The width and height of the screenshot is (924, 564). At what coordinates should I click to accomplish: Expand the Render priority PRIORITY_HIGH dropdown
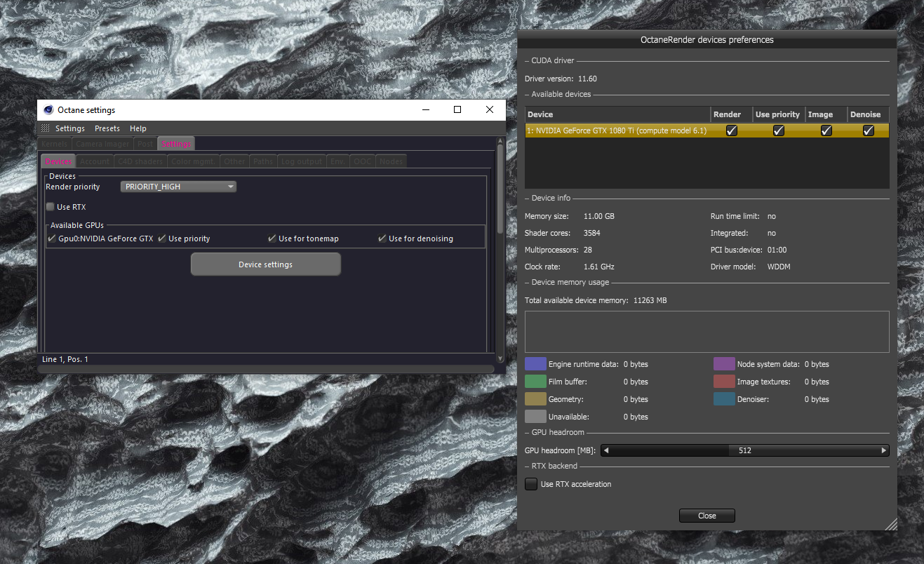[179, 187]
